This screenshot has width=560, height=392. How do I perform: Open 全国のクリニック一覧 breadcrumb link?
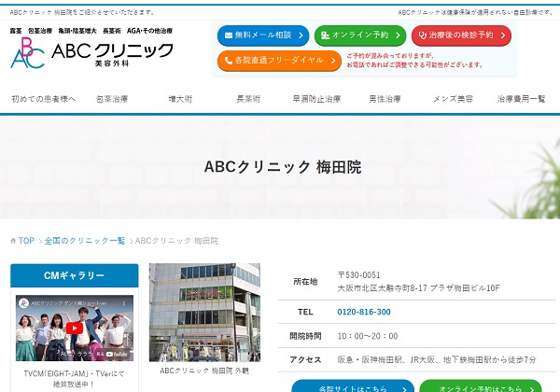(x=85, y=241)
